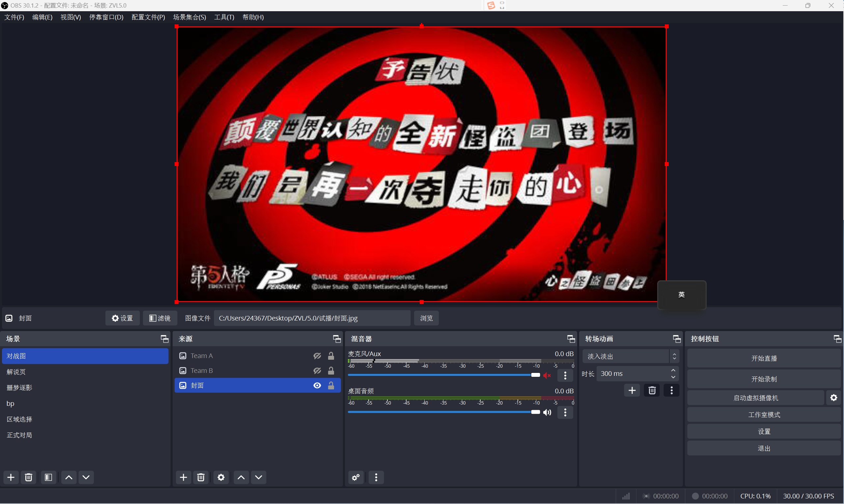Move scene down with the arrow icon
Screen dimensions: 844x504
click(86, 477)
